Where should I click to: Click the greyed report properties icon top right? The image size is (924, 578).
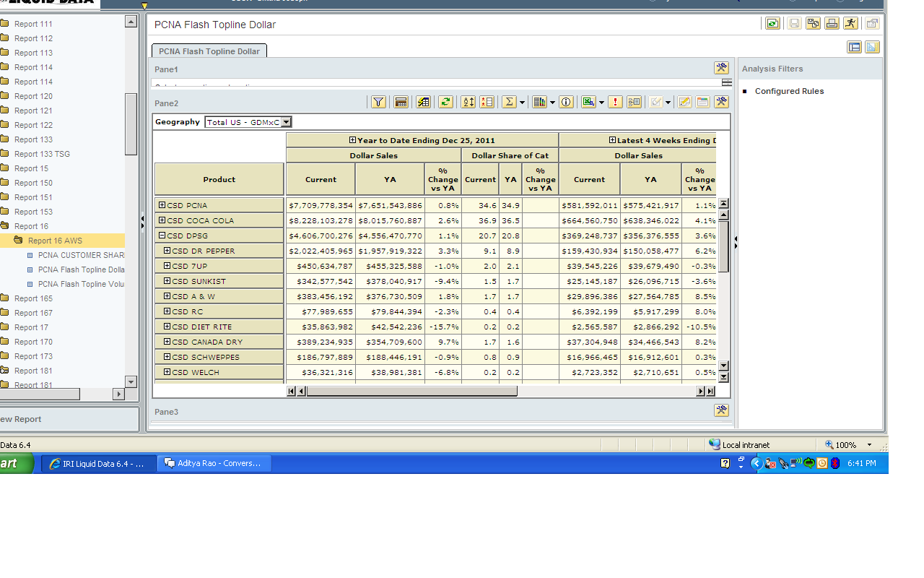pyautogui.click(x=872, y=23)
